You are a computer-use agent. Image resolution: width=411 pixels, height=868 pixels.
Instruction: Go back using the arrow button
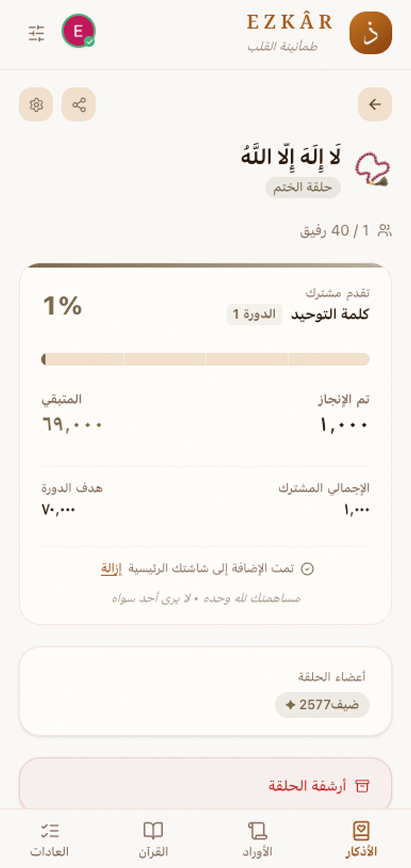pyautogui.click(x=375, y=104)
